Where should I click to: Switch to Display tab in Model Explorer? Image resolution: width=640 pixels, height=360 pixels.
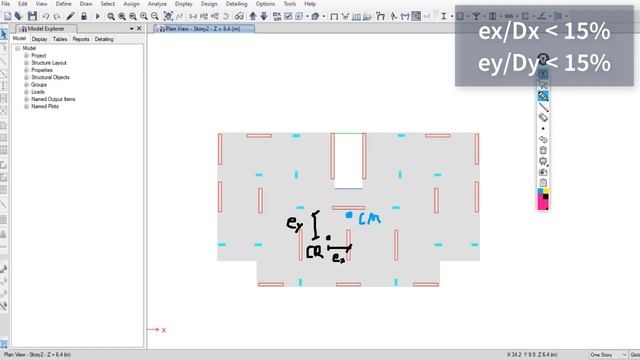pyautogui.click(x=40, y=39)
